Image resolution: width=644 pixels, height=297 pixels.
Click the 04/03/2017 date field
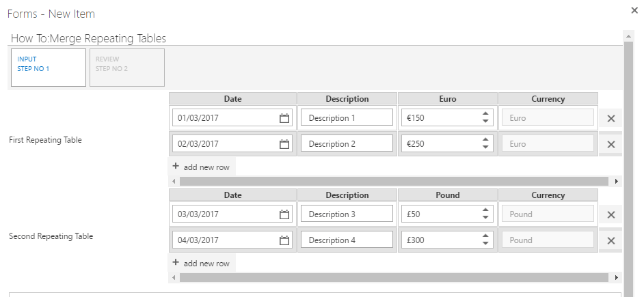pyautogui.click(x=232, y=240)
